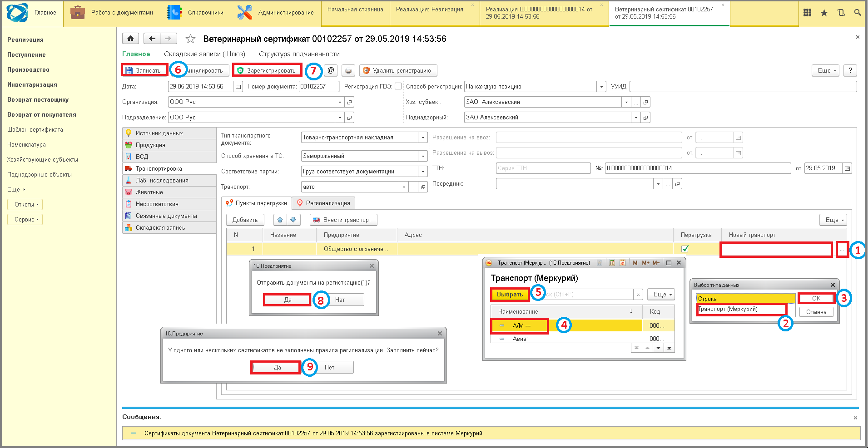Open the Favorites star in top bar
This screenshot has width=868, height=448.
pos(824,13)
